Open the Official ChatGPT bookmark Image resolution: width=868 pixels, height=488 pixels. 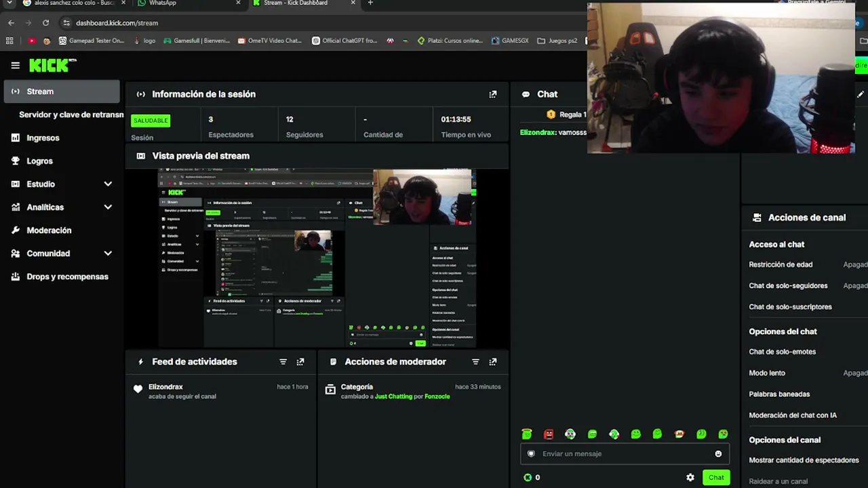344,41
